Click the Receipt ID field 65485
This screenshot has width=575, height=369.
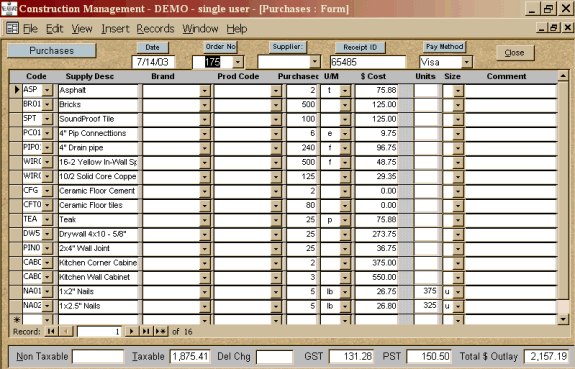tap(368, 62)
